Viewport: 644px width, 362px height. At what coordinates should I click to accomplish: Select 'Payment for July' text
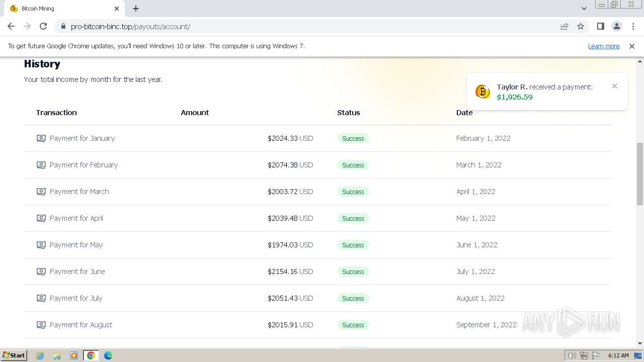76,298
